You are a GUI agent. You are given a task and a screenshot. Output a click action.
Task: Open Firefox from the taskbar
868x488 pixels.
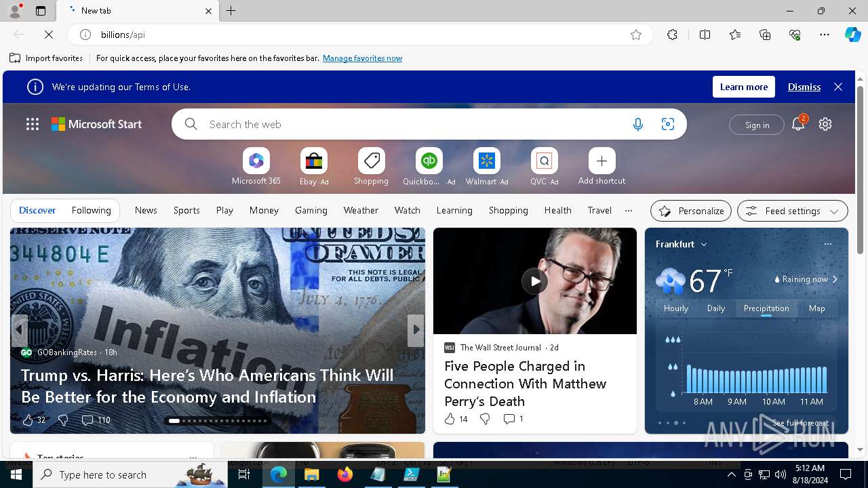pyautogui.click(x=345, y=474)
